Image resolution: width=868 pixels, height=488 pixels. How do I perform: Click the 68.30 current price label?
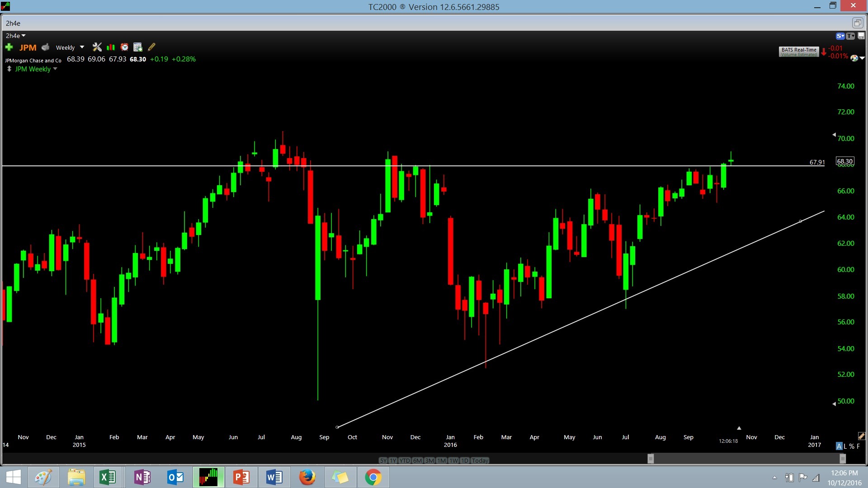845,161
